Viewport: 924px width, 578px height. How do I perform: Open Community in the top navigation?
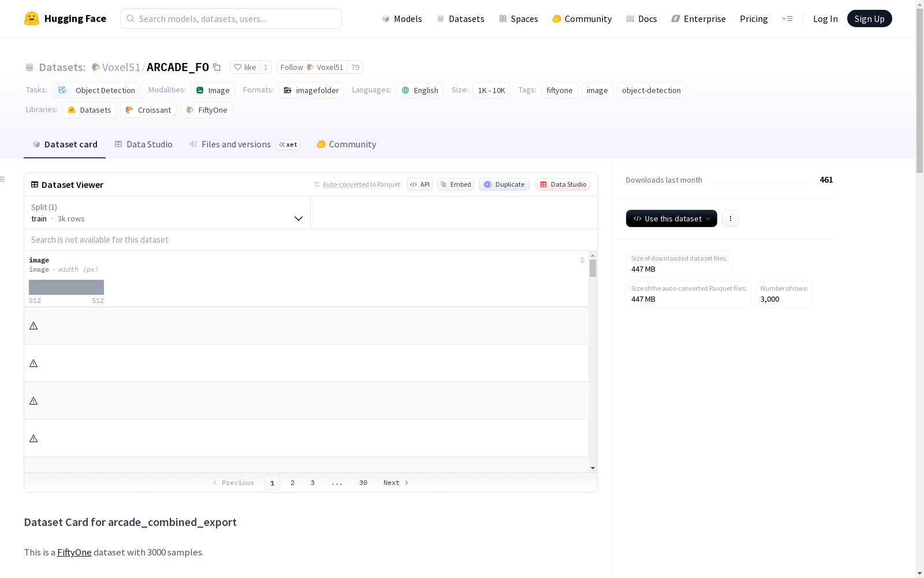click(582, 18)
